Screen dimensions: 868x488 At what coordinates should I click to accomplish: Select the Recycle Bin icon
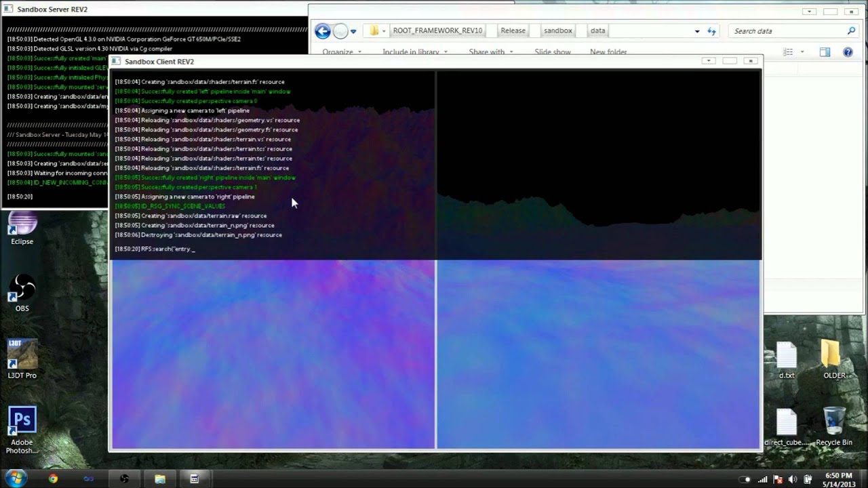834,426
